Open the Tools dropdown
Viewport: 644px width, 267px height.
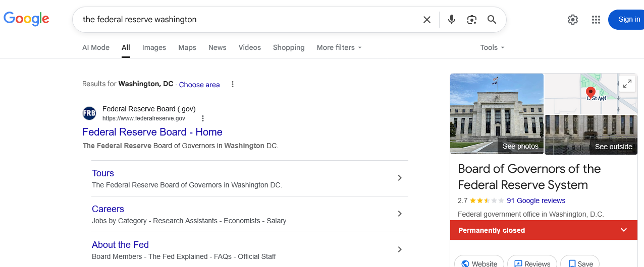[x=492, y=47]
